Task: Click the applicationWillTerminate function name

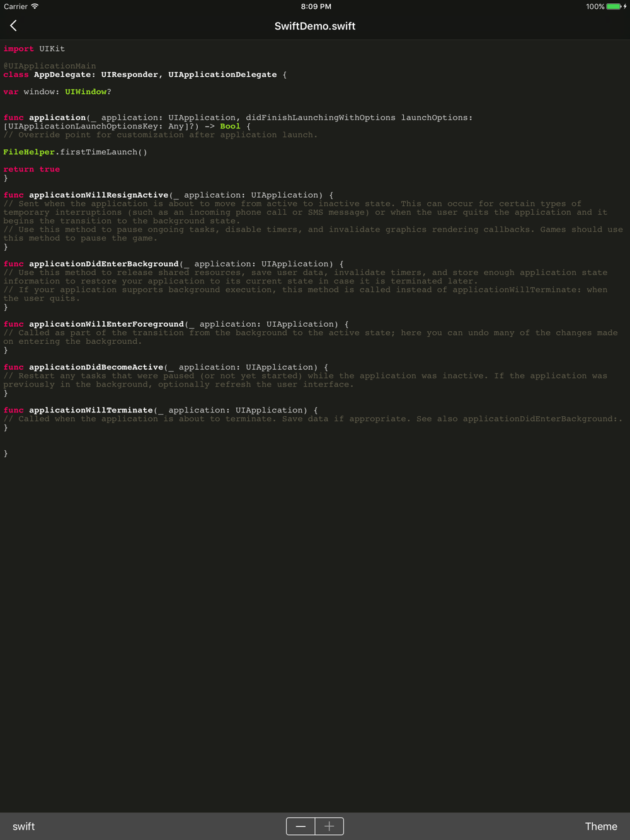Action: click(x=91, y=410)
